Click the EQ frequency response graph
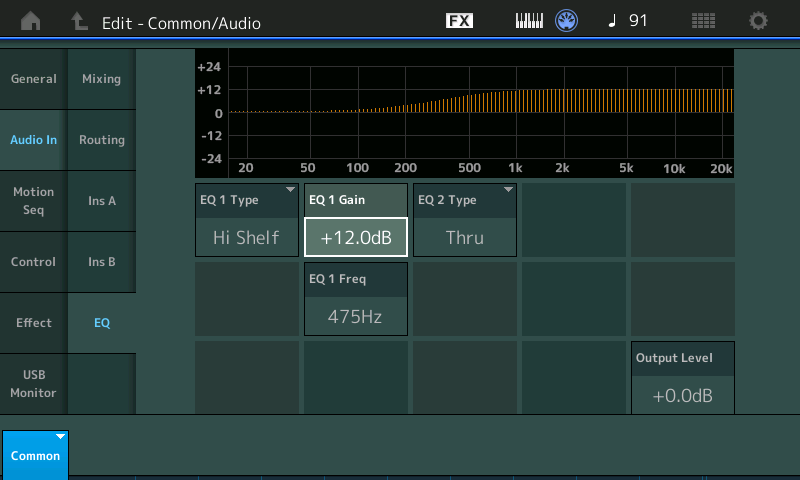Image resolution: width=800 pixels, height=480 pixels. pos(480,112)
